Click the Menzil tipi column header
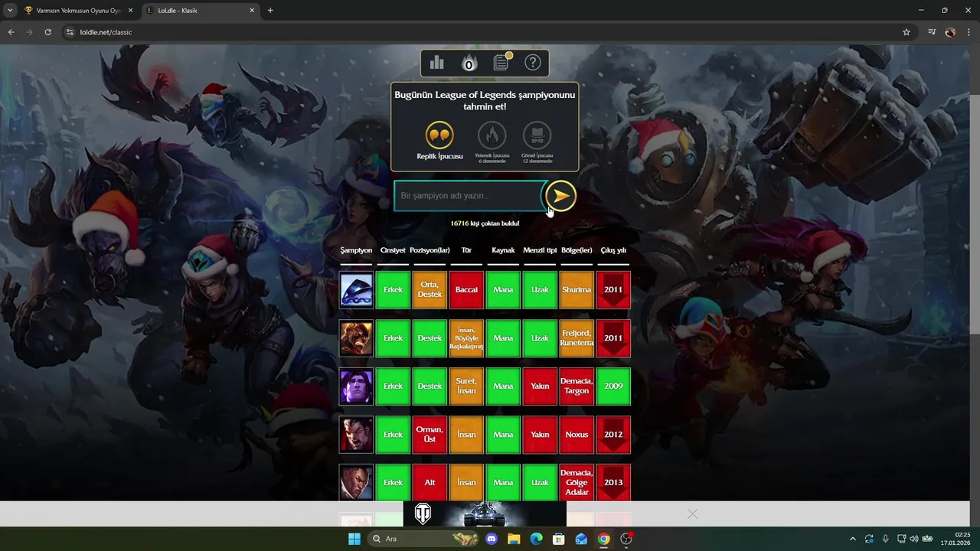Screen dimensions: 980x551 coord(540,250)
